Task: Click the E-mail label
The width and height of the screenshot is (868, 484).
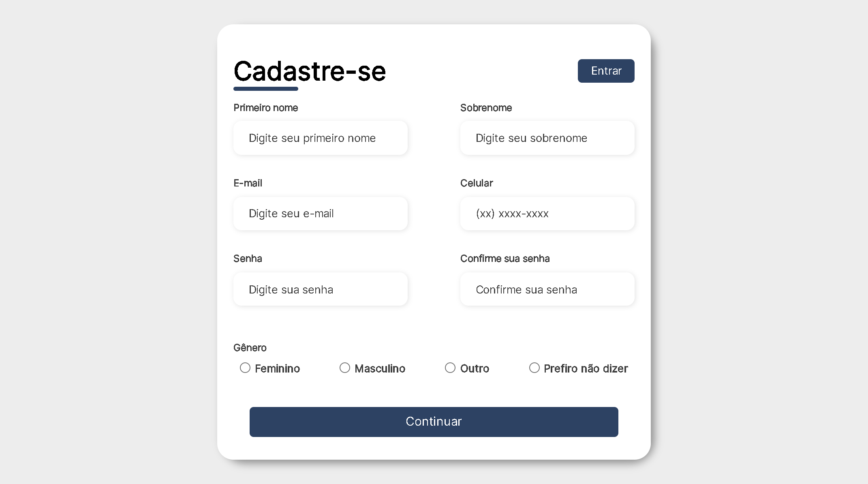Action: click(x=248, y=183)
